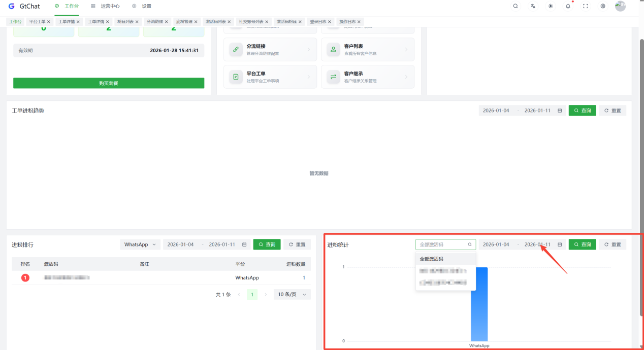This screenshot has width=644, height=350.
Task: Open the 分流链接 shortcut card
Action: pos(270,50)
